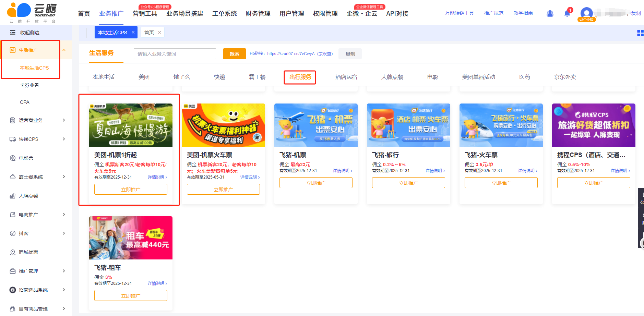This screenshot has height=316, width=644.
Task: Click 立即推广 for 美团-机票1折起
Action: tap(131, 189)
